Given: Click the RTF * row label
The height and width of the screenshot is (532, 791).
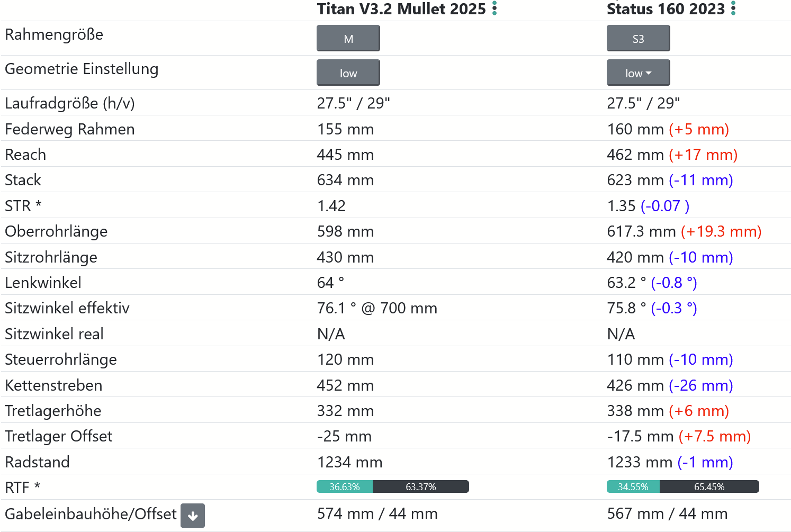Looking at the screenshot, I should pyautogui.click(x=23, y=488).
